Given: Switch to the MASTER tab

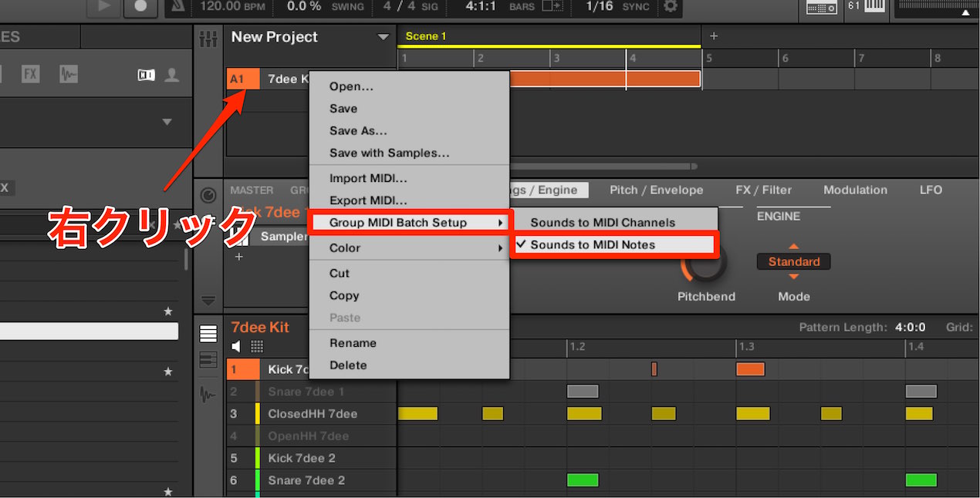Looking at the screenshot, I should tap(252, 190).
